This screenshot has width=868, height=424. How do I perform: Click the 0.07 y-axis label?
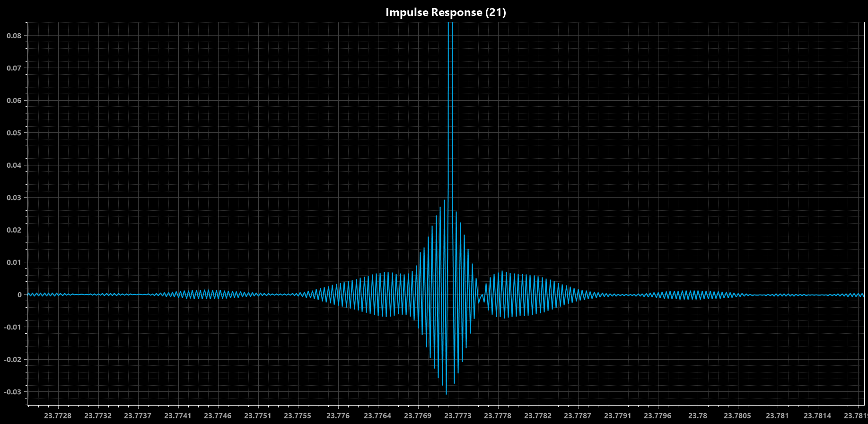(14, 68)
